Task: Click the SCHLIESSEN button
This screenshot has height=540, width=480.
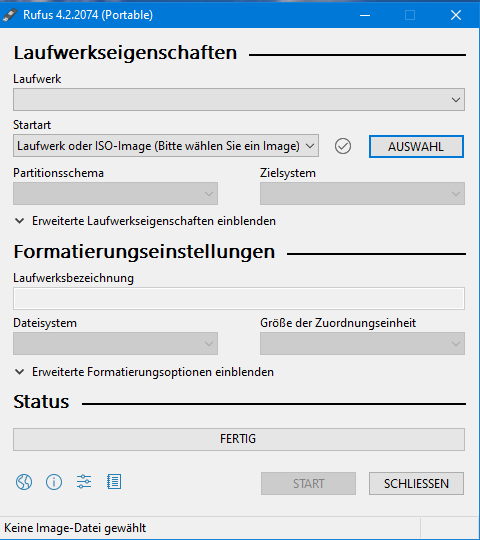Action: [416, 484]
